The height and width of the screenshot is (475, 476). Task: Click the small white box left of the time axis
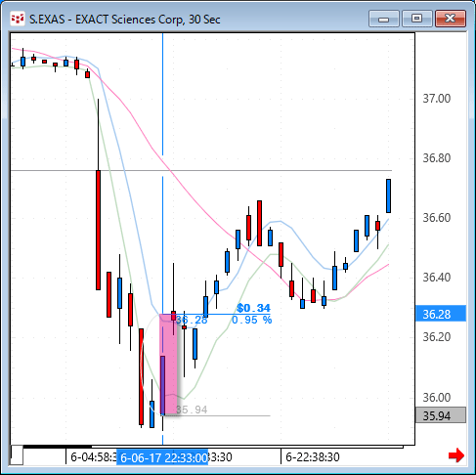[x=17, y=454]
